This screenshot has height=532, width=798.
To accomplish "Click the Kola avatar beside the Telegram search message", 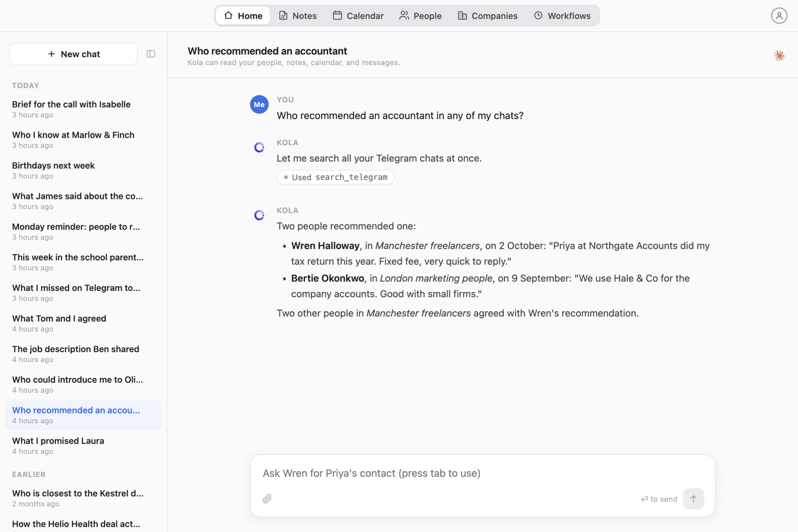I will pos(259,147).
